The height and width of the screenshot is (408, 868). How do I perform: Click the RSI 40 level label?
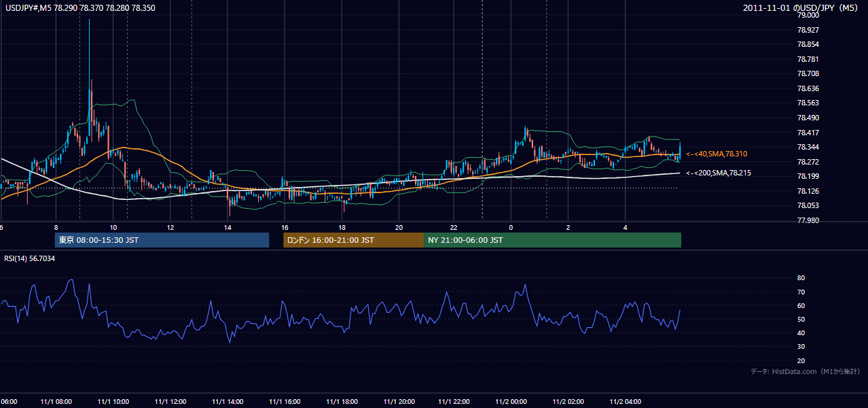(801, 333)
